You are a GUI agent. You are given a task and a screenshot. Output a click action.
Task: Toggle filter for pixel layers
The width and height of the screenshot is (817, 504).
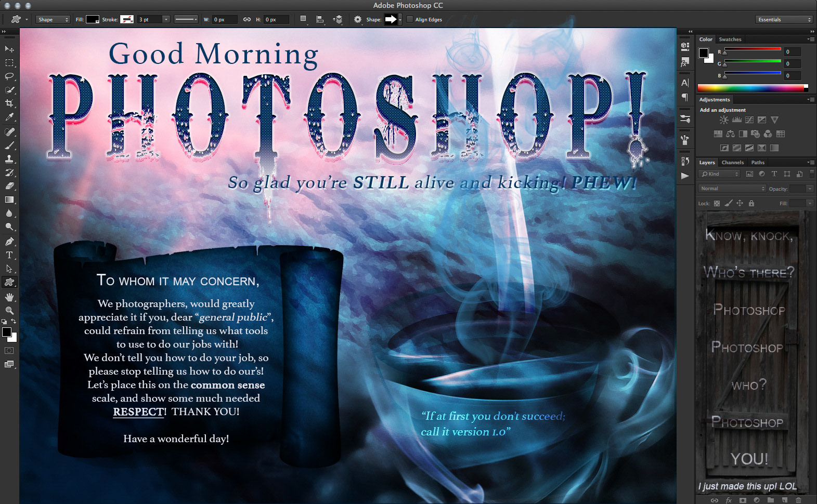(749, 174)
